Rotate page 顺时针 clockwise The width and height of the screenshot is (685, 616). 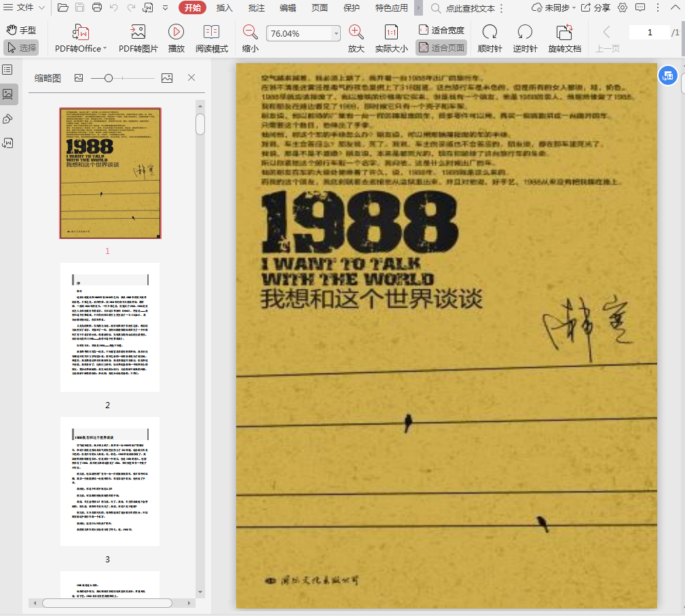tap(489, 39)
